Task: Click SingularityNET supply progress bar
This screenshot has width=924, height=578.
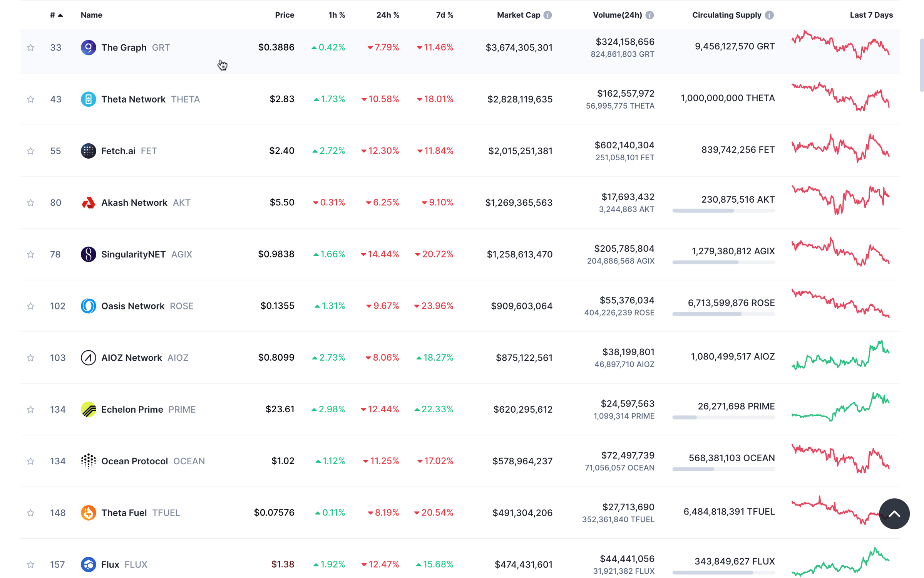Action: pyautogui.click(x=723, y=262)
